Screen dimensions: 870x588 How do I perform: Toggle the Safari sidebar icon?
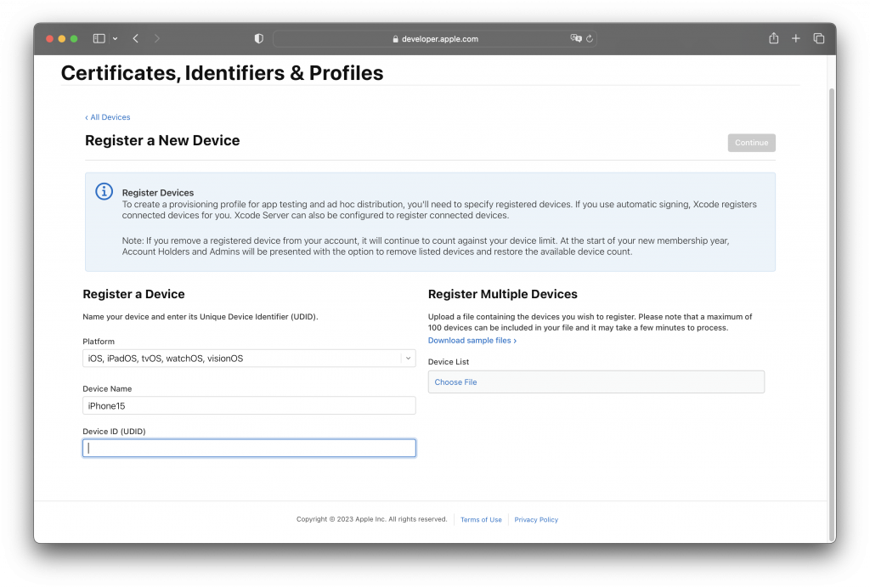pos(99,38)
